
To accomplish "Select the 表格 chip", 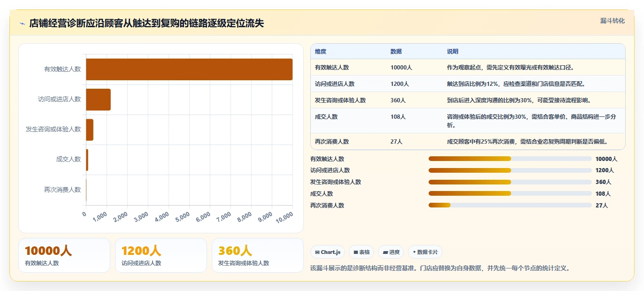I will coord(361,252).
